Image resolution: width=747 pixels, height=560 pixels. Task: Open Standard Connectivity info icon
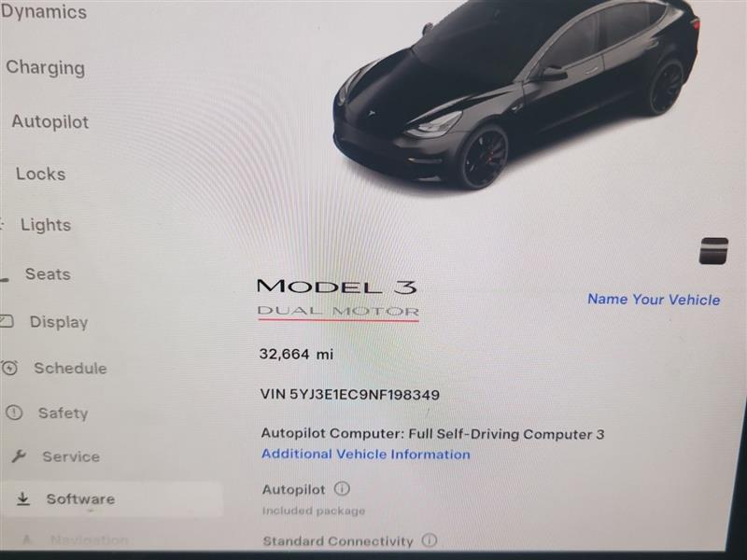[x=430, y=540]
